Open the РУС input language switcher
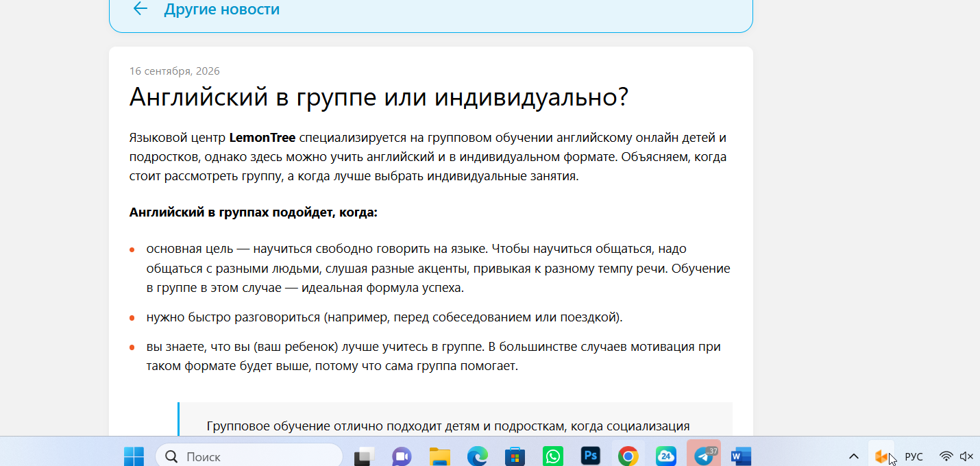Screen dimensions: 980x466 [x=914, y=456]
